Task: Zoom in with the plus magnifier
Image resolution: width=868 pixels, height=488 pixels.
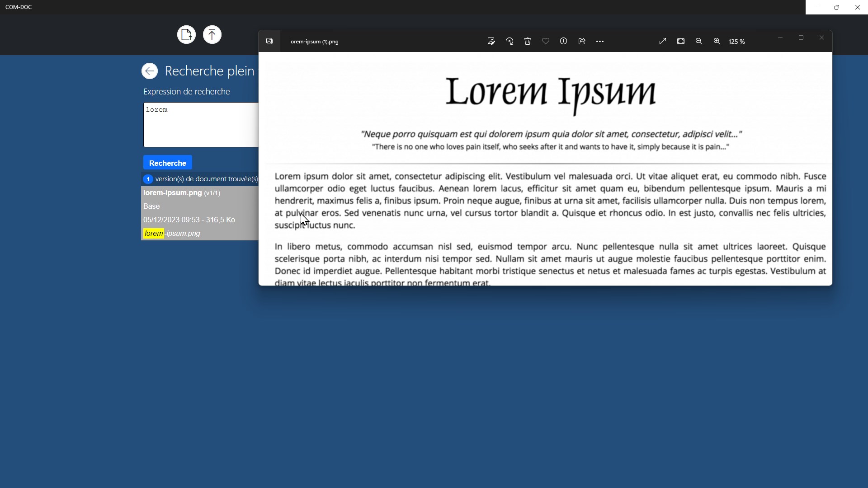Action: click(717, 41)
